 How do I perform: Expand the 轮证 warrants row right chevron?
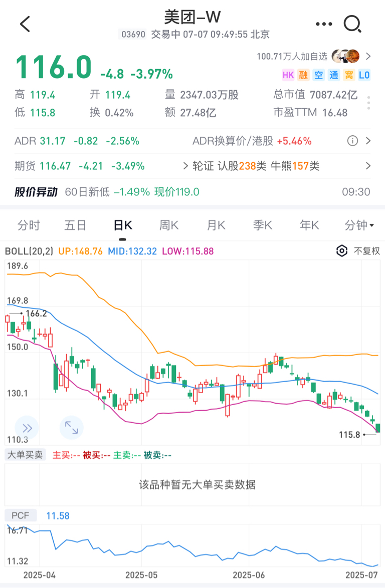pos(368,166)
